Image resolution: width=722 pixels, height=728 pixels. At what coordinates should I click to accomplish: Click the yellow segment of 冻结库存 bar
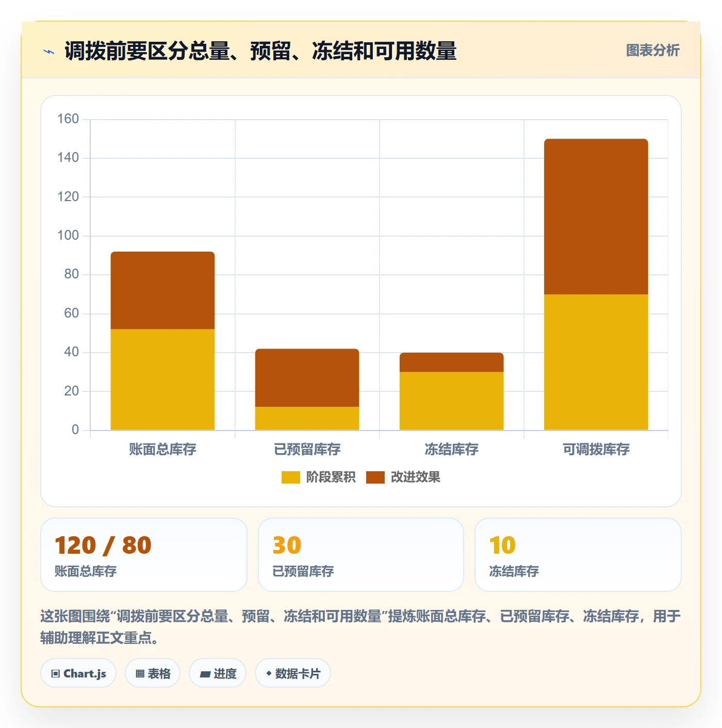click(451, 401)
